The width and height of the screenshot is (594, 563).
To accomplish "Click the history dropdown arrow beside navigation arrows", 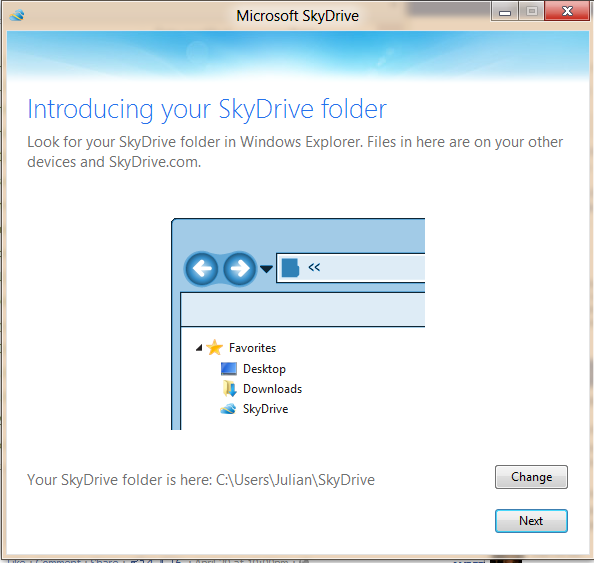I will pos(266,269).
